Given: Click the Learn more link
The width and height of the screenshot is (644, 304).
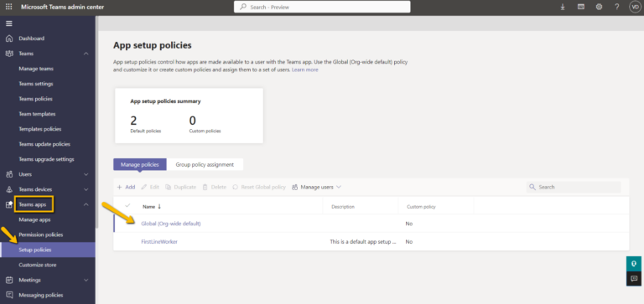Looking at the screenshot, I should [304, 70].
